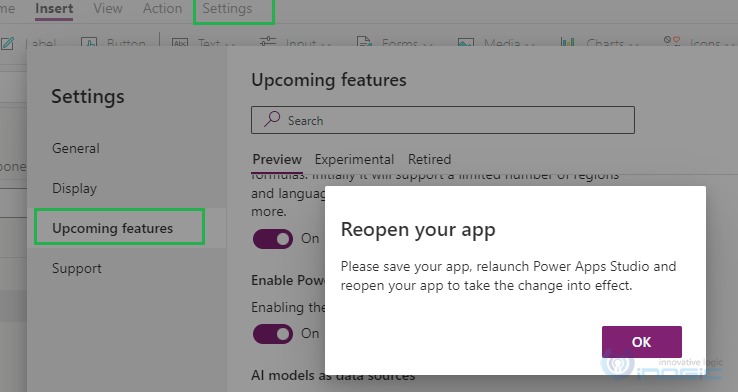738x392 pixels.
Task: Click the Search features input field
Action: pos(443,120)
